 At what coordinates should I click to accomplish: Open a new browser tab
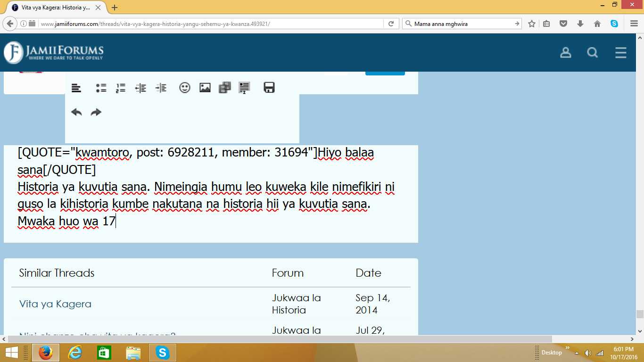tap(115, 8)
